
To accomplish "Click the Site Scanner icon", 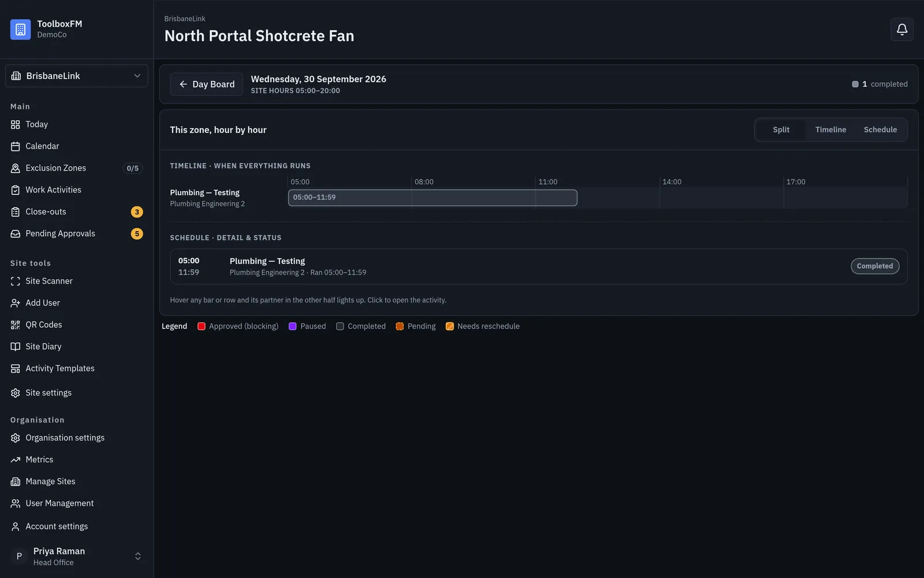I will (16, 281).
